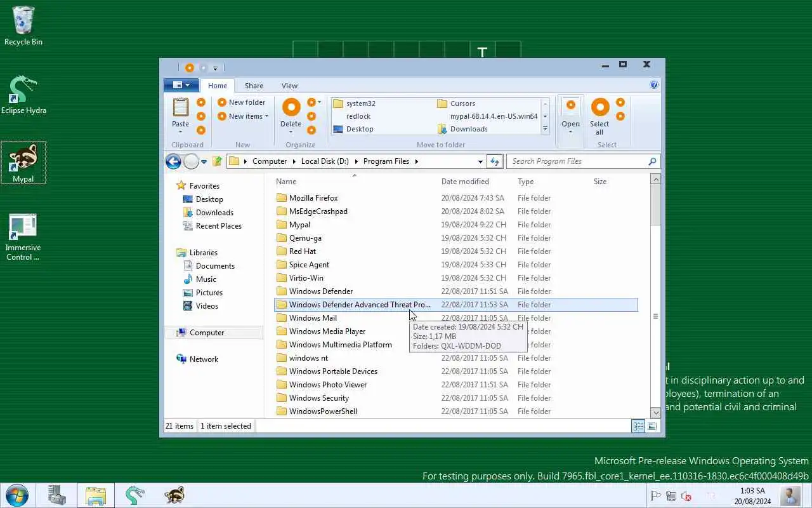Open the address bar history dropdown
The width and height of the screenshot is (812, 508).
[480, 161]
